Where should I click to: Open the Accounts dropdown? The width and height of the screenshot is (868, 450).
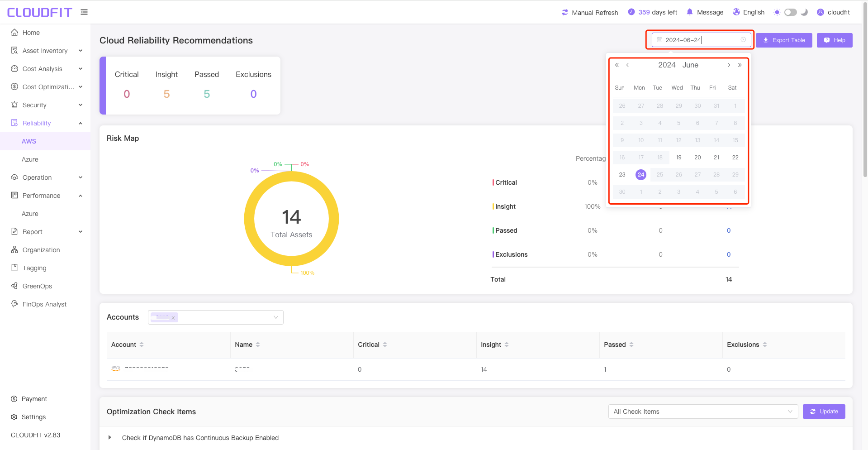216,317
